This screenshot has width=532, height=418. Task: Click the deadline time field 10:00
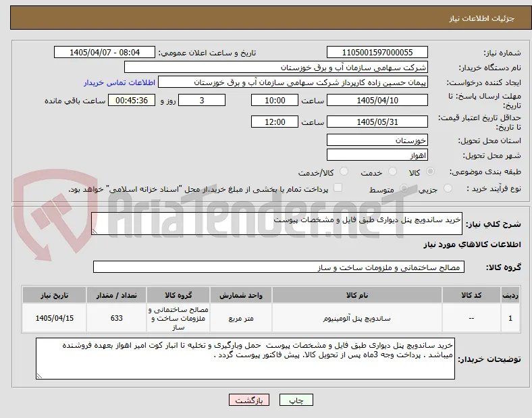pos(275,100)
